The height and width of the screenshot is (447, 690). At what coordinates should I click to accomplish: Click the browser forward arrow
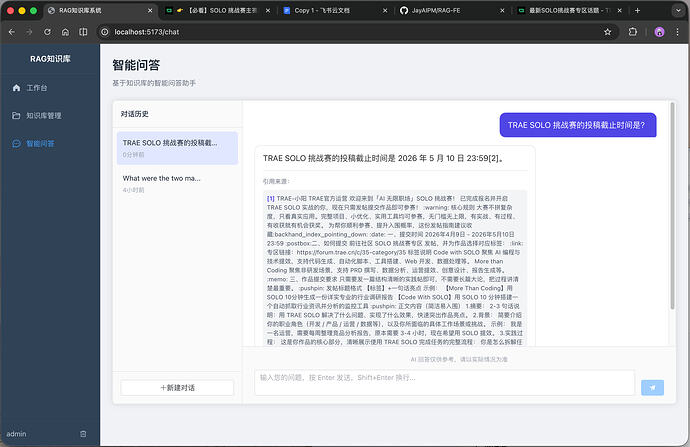[x=29, y=32]
